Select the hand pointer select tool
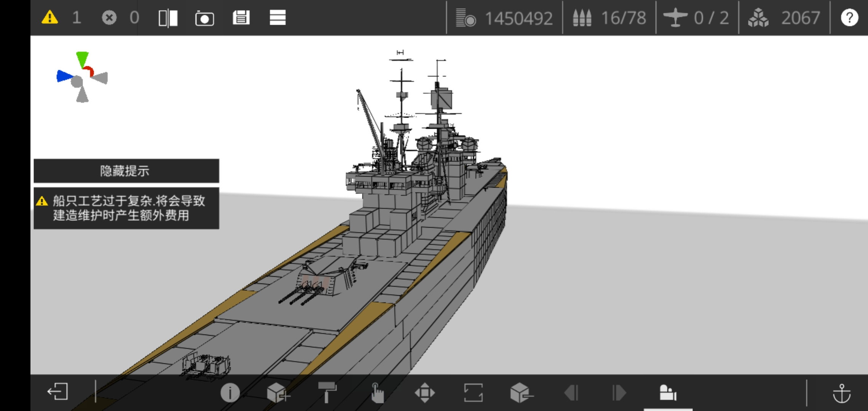 pyautogui.click(x=377, y=392)
